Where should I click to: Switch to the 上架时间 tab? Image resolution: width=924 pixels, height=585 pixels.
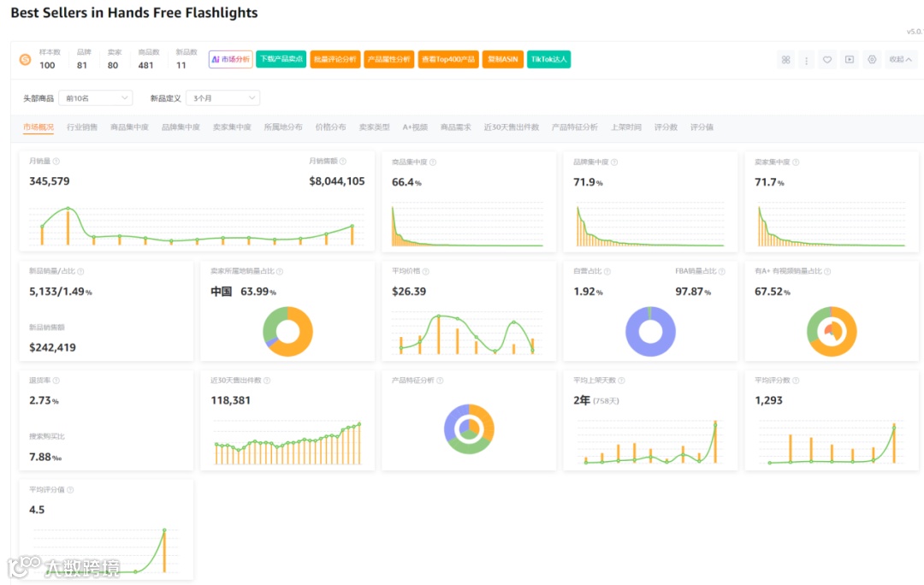pyautogui.click(x=625, y=127)
